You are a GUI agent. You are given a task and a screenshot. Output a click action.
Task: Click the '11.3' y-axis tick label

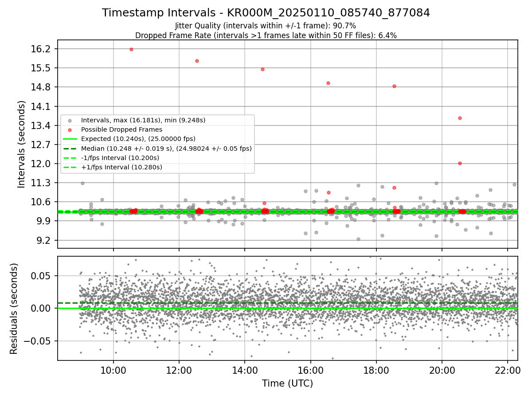click(41, 183)
